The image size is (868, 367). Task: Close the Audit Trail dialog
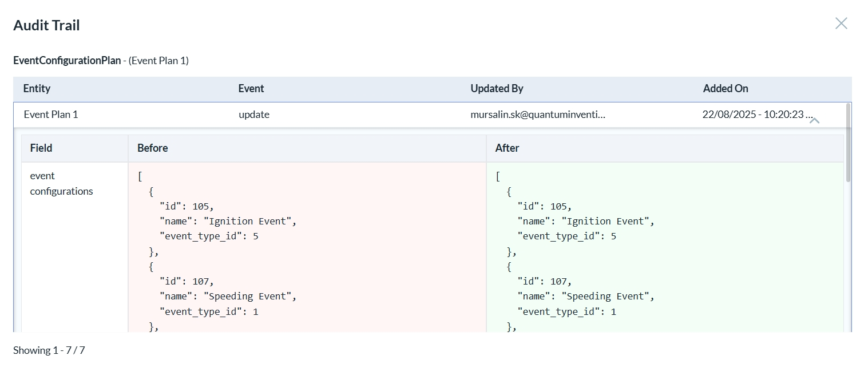tap(841, 23)
